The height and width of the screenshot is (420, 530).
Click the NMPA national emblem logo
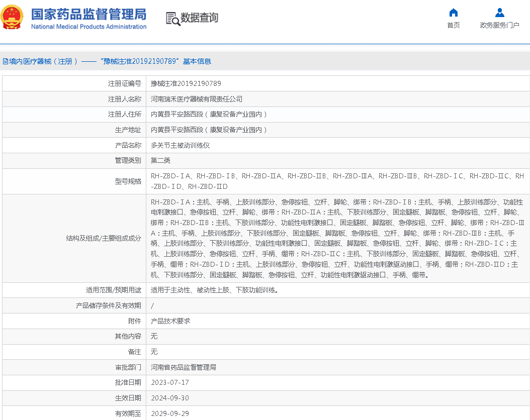tap(12, 17)
